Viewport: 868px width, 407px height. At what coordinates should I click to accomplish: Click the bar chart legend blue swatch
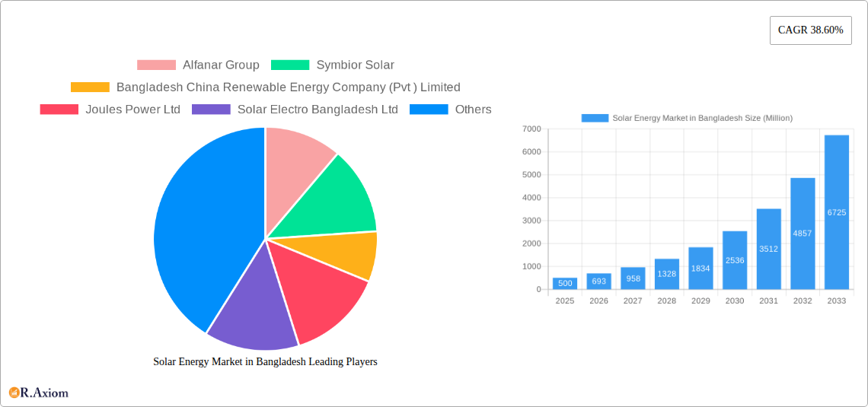[x=595, y=119]
